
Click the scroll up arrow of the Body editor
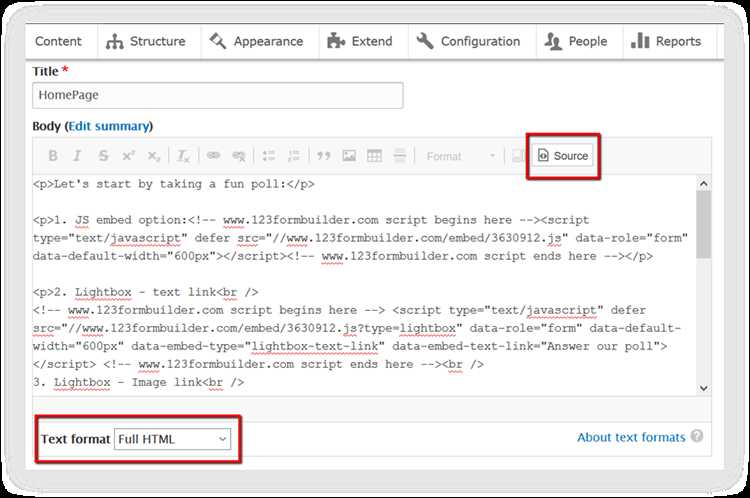703,184
